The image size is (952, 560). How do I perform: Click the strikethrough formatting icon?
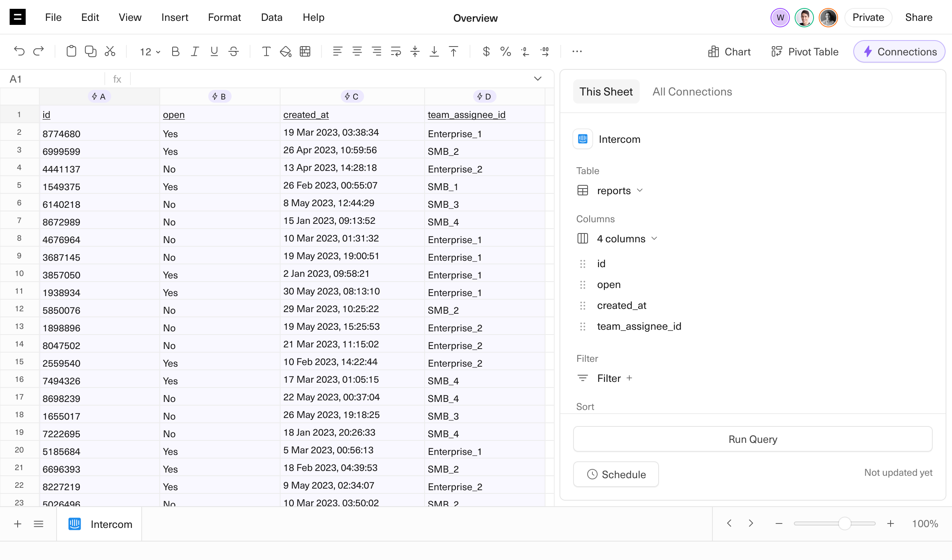click(234, 51)
